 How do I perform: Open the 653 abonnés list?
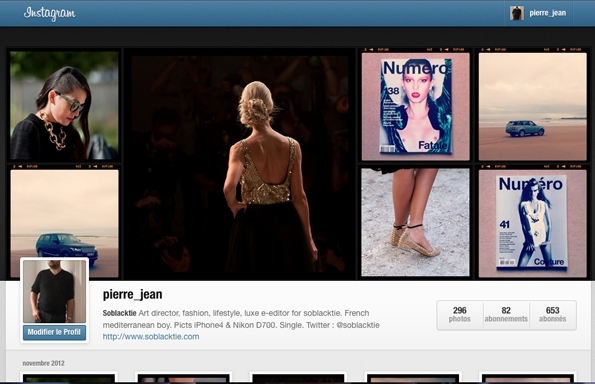pyautogui.click(x=552, y=315)
